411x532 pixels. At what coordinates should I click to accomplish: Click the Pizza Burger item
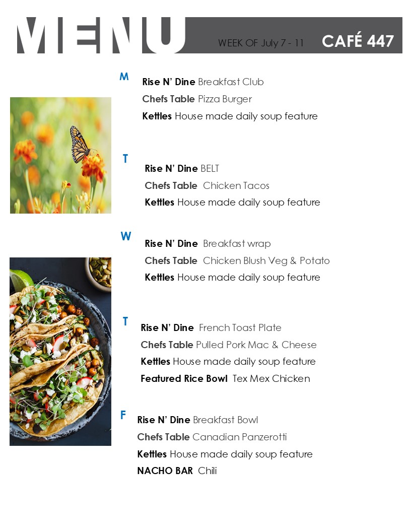click(x=225, y=99)
